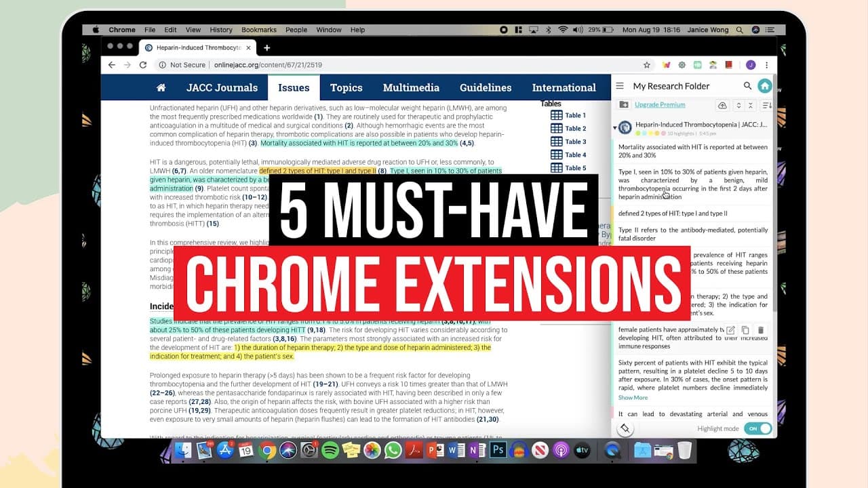Open the Chrome profile avatar J

click(x=751, y=65)
